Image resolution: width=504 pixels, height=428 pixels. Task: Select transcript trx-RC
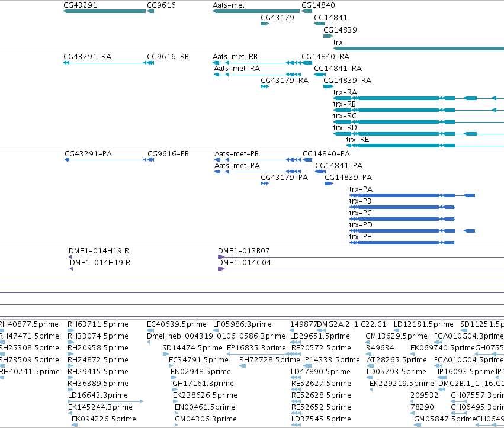[x=345, y=116]
